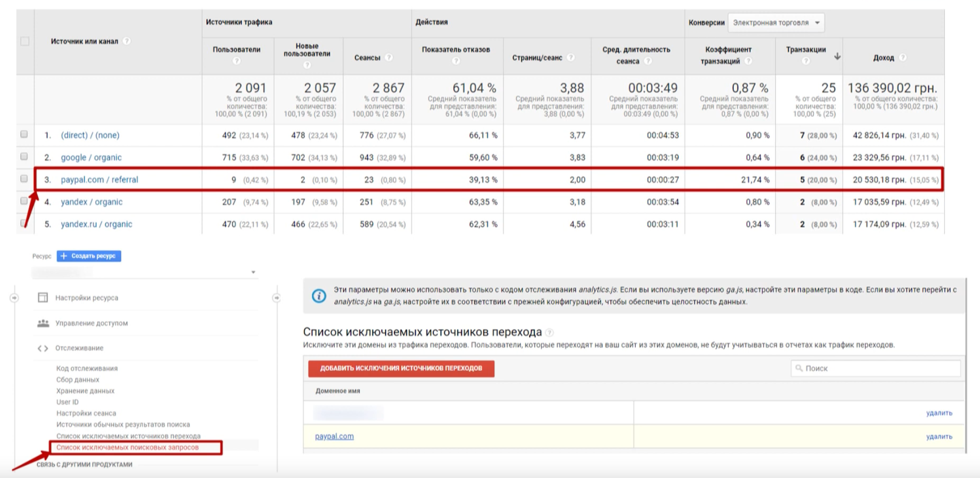
Task: Tick the checkbox for '(direct) / (none)' row
Action: pyautogui.click(x=24, y=134)
